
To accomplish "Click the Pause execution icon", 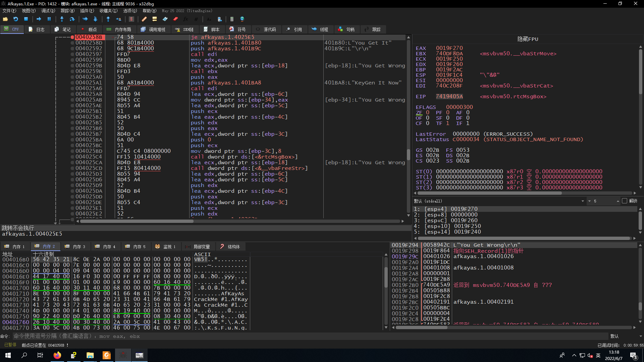I will coord(49,19).
